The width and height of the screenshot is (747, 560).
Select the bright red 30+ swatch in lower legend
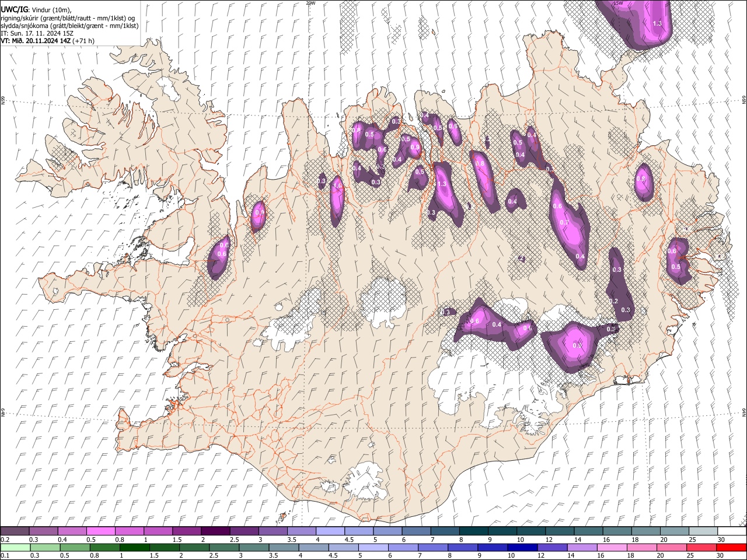point(732,547)
